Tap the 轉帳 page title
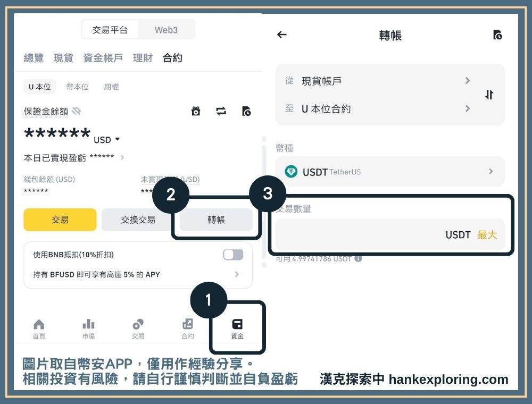This screenshot has height=404, width=532. click(390, 35)
